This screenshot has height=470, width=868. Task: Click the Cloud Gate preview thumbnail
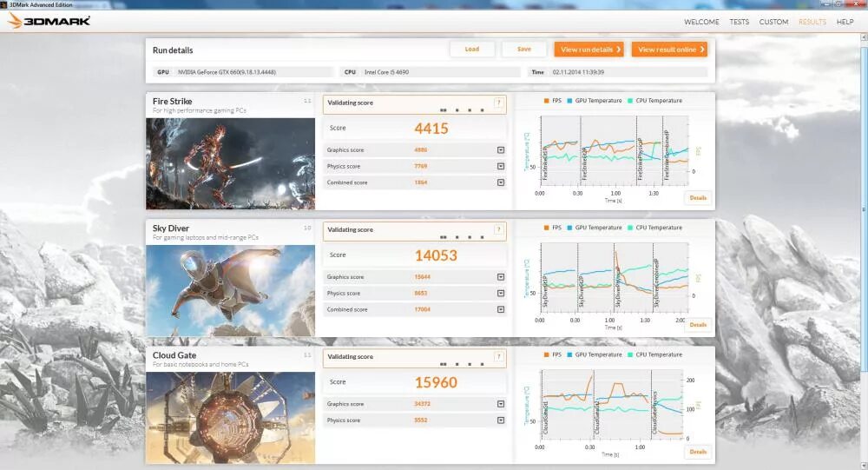[230, 417]
